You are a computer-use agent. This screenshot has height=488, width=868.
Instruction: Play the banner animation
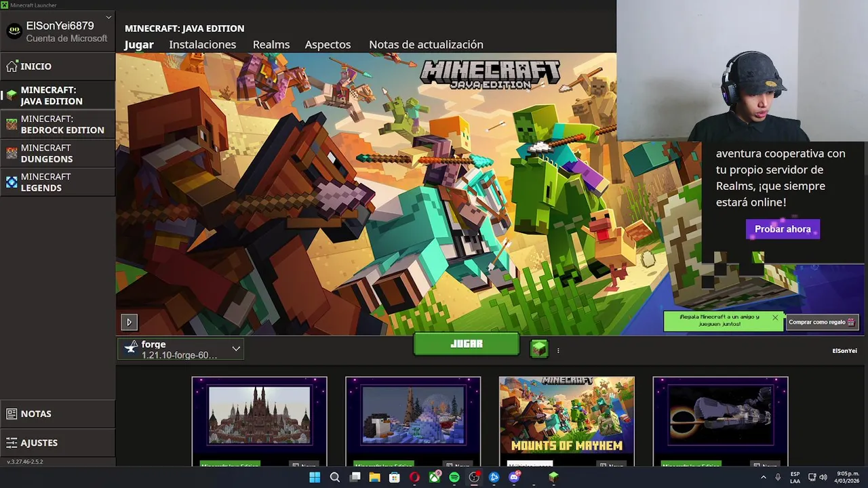coord(129,323)
